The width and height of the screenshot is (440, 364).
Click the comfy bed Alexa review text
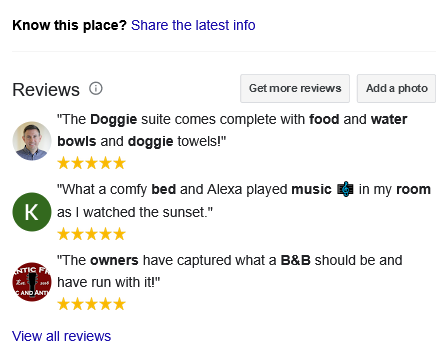point(244,201)
